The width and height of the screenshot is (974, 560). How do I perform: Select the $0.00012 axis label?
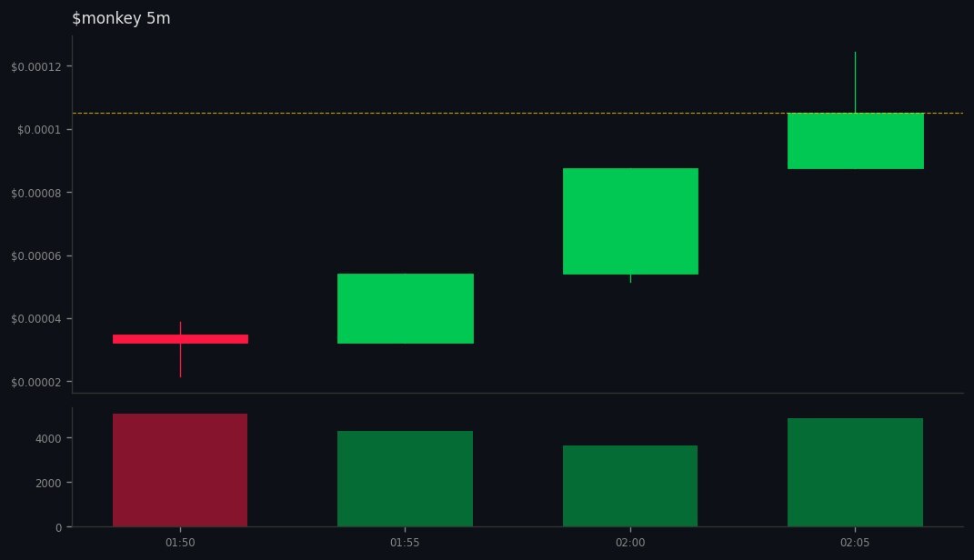[x=36, y=66]
